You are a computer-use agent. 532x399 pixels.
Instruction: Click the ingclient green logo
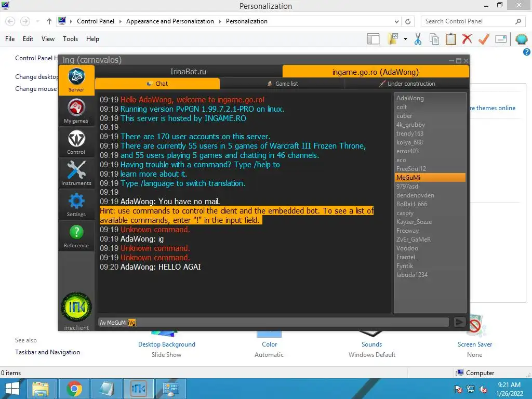(x=76, y=307)
